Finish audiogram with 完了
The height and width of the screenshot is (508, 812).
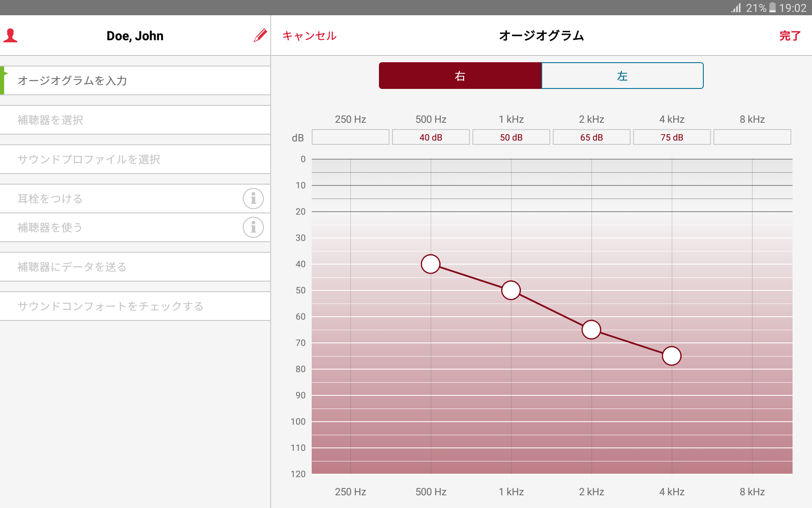click(x=790, y=36)
